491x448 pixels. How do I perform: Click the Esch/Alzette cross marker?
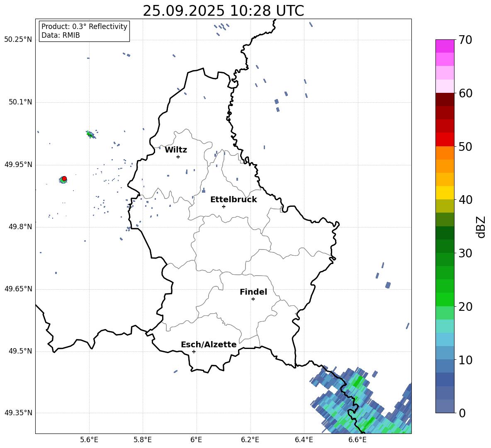[194, 351]
